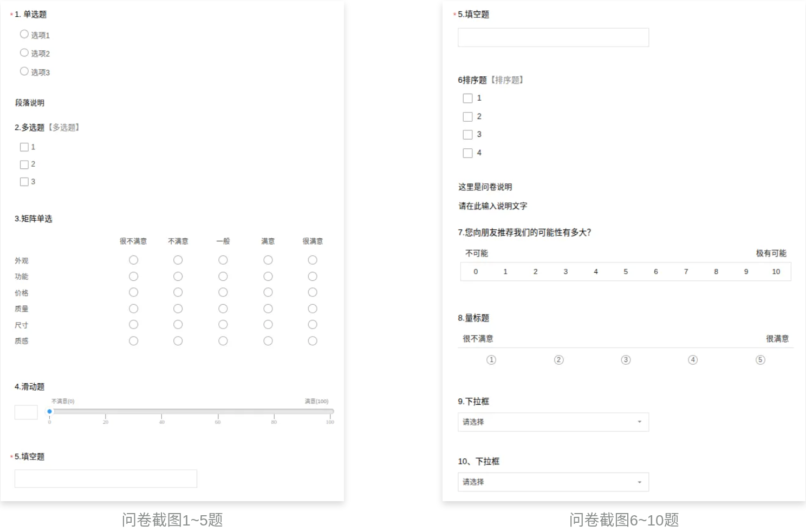Open the question 9 下拉框 dropdown
Screen dimensions: 806x532
point(553,422)
